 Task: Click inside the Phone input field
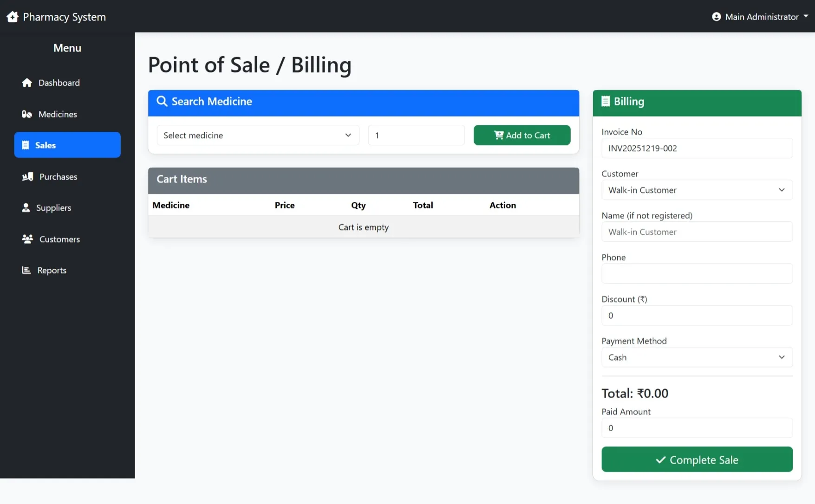tap(696, 273)
